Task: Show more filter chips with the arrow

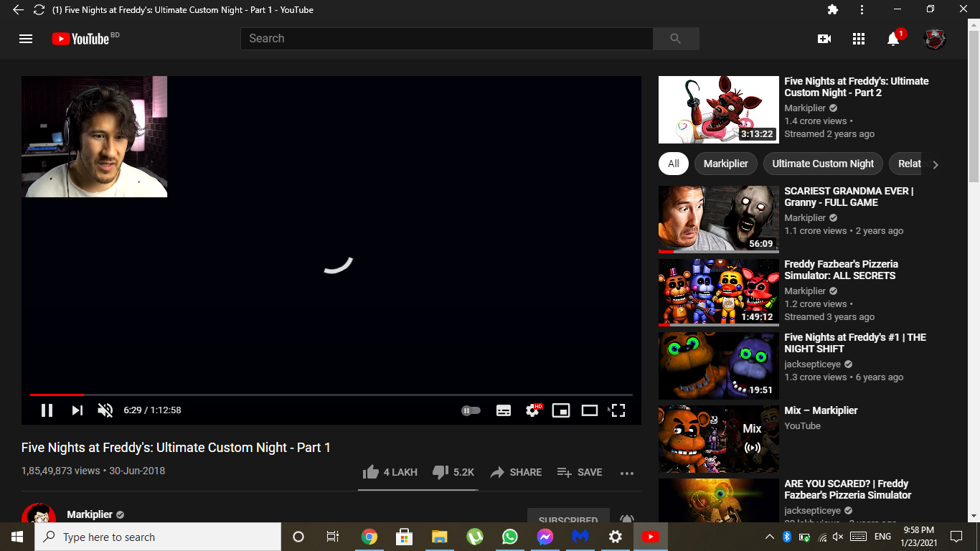Action: tap(935, 164)
